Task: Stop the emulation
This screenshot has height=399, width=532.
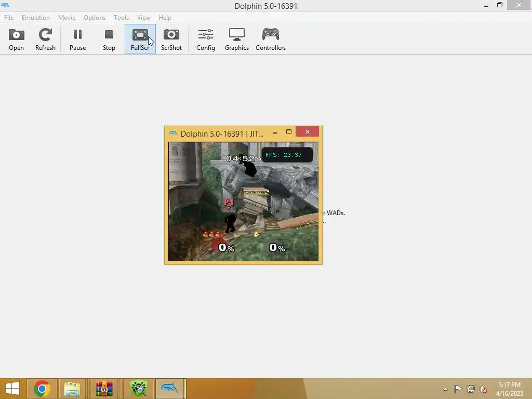Action: pyautogui.click(x=109, y=39)
